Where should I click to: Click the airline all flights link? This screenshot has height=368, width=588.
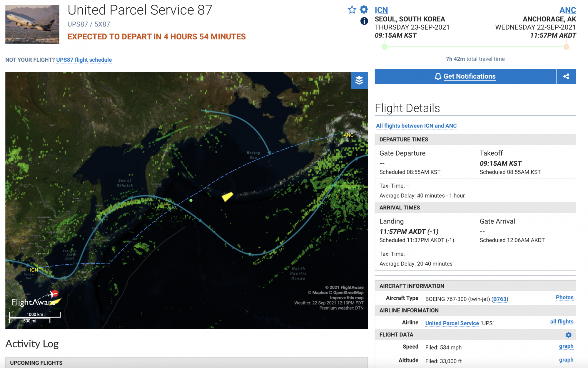[x=562, y=322]
